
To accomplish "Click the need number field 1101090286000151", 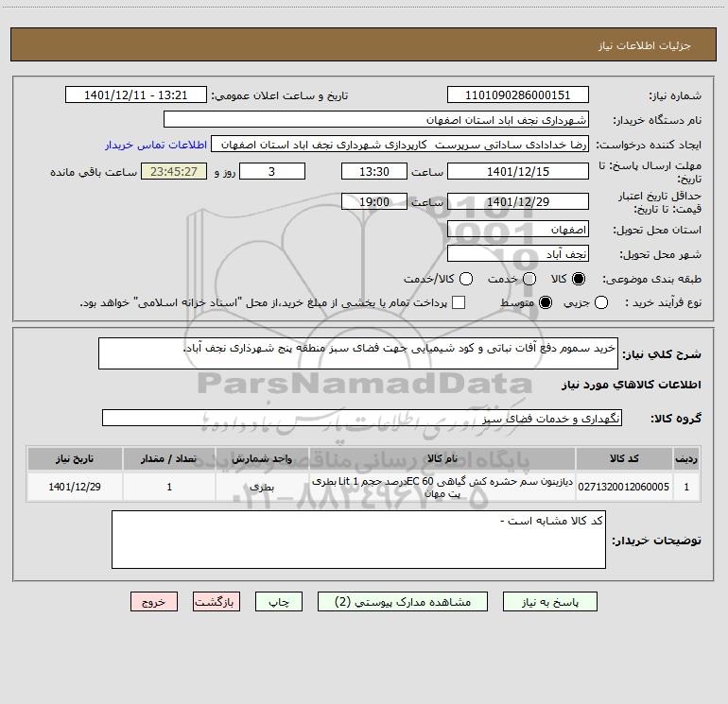I will (518, 95).
